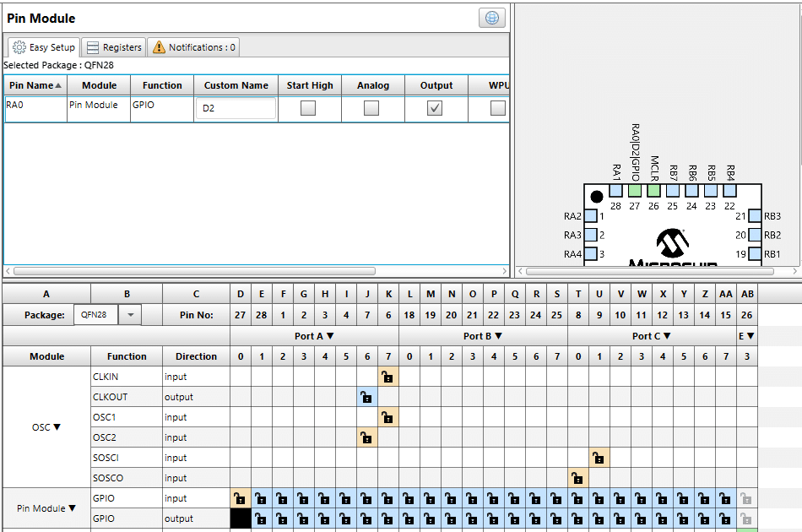Click the Custom Name field containing D2
The image size is (802, 532).
[x=236, y=108]
